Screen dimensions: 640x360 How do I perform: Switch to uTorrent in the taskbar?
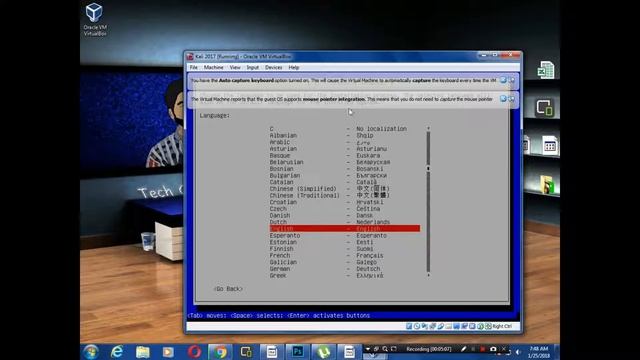[x=323, y=352]
